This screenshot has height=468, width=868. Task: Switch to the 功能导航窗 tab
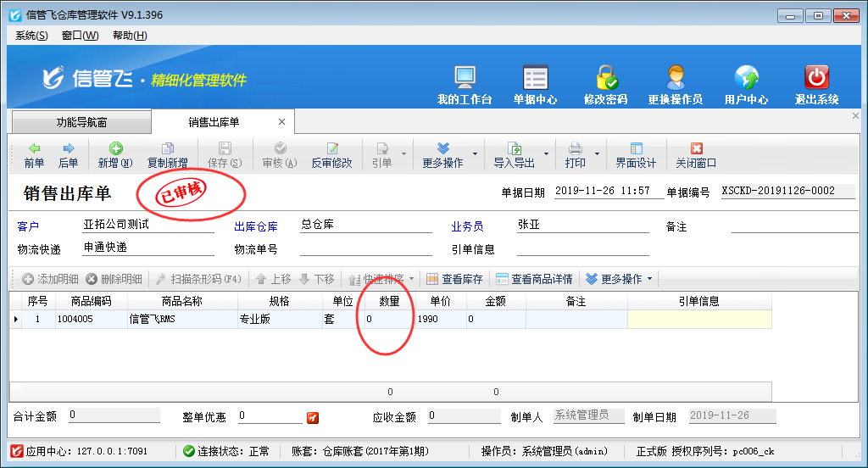[81, 122]
